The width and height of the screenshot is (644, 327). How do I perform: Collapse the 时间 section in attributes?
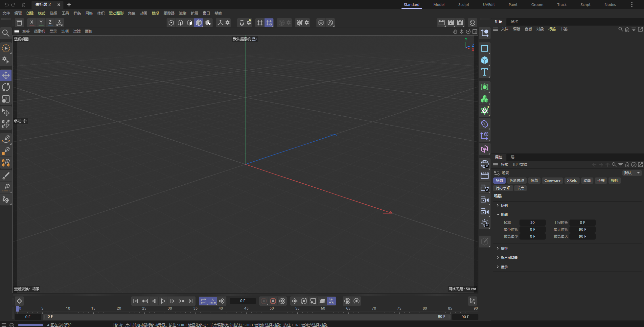click(504, 214)
